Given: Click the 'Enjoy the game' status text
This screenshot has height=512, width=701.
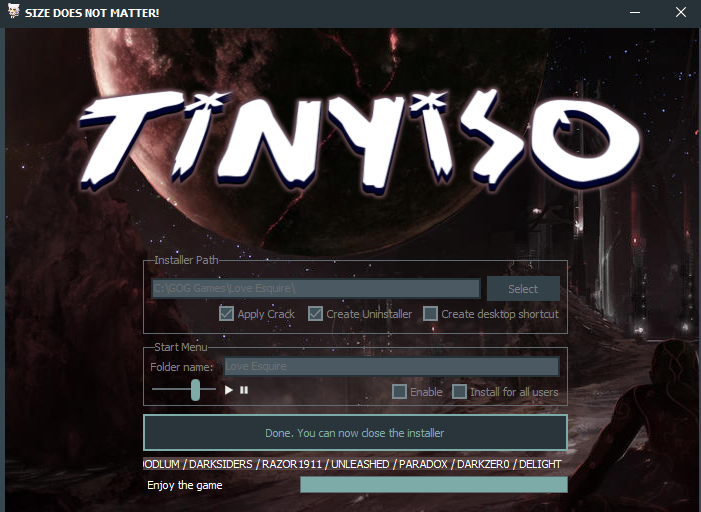Looking at the screenshot, I should (185, 485).
